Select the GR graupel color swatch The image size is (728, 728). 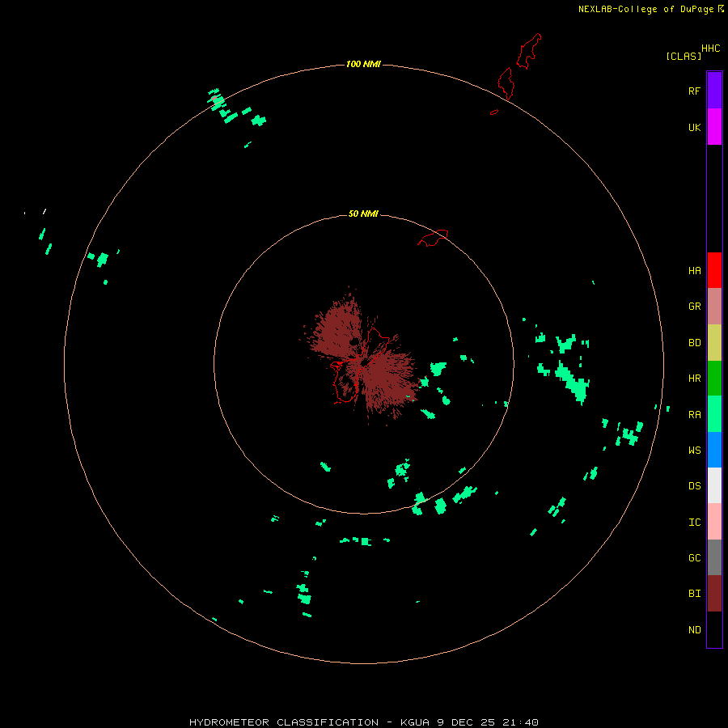click(x=714, y=307)
